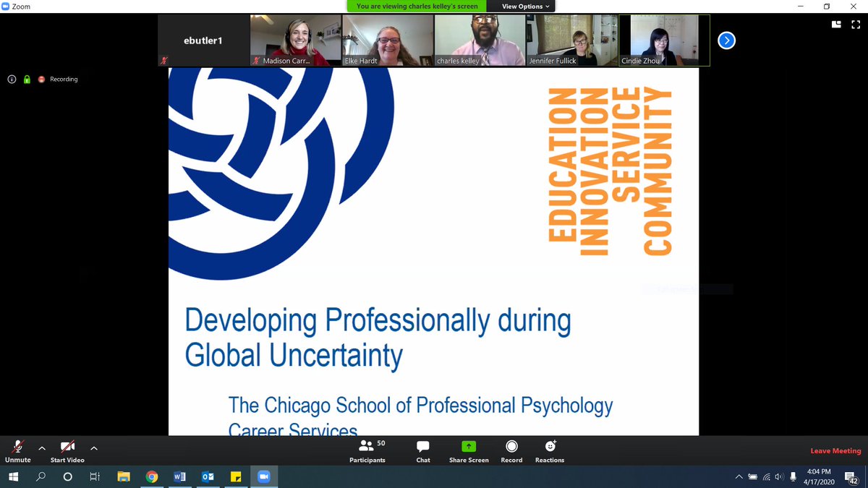The height and width of the screenshot is (488, 868).
Task: Select Cindie Zhou video thumbnail
Action: tap(665, 40)
